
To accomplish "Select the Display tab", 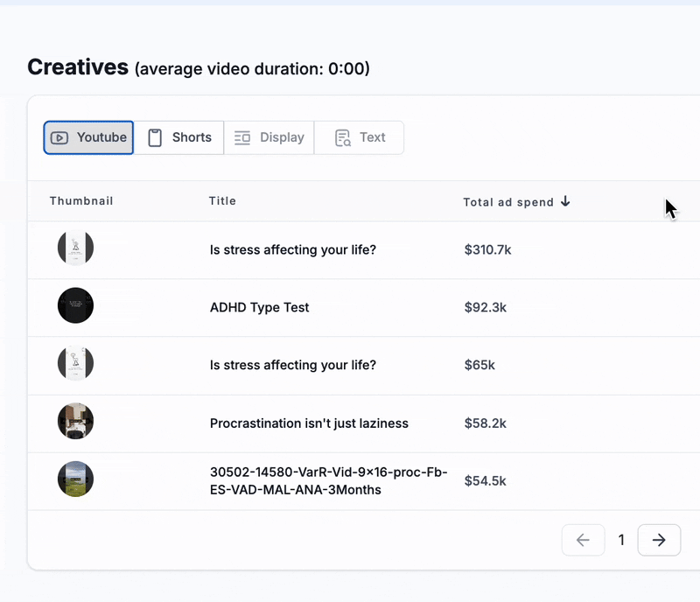I will (x=269, y=137).
